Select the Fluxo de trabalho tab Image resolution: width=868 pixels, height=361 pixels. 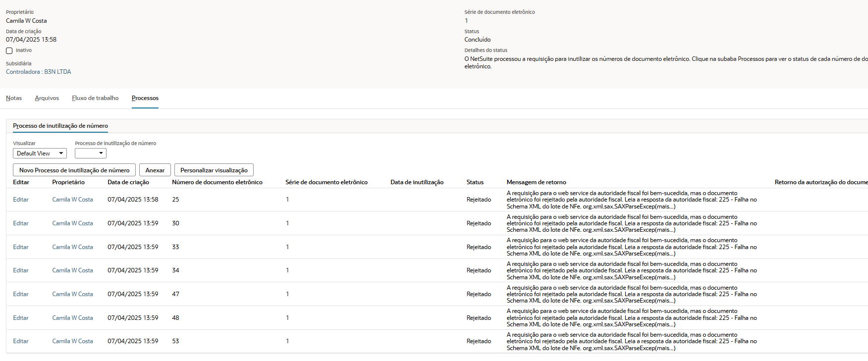pos(95,98)
